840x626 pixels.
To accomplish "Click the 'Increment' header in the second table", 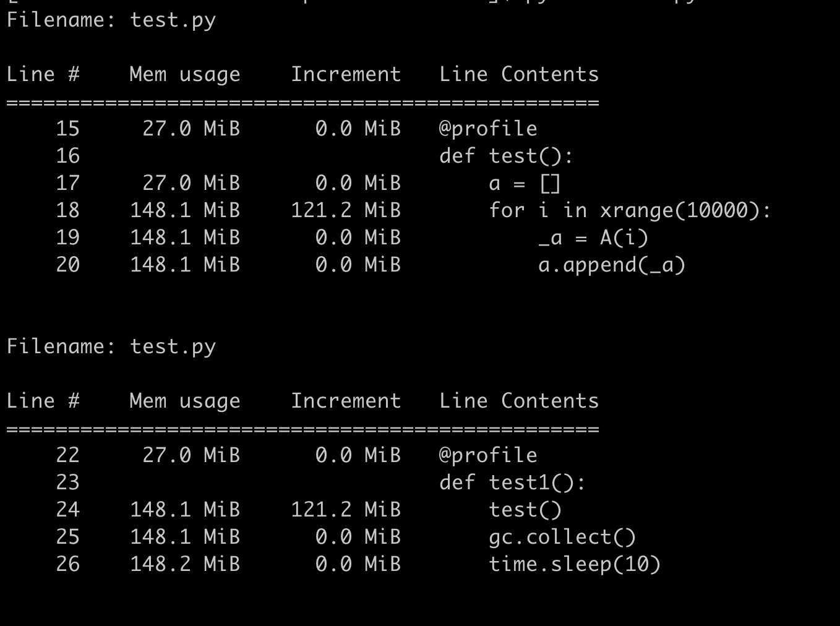I will click(x=346, y=401).
